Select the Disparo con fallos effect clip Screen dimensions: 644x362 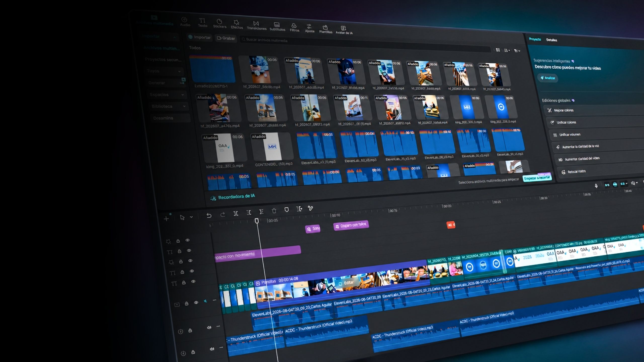tap(351, 225)
